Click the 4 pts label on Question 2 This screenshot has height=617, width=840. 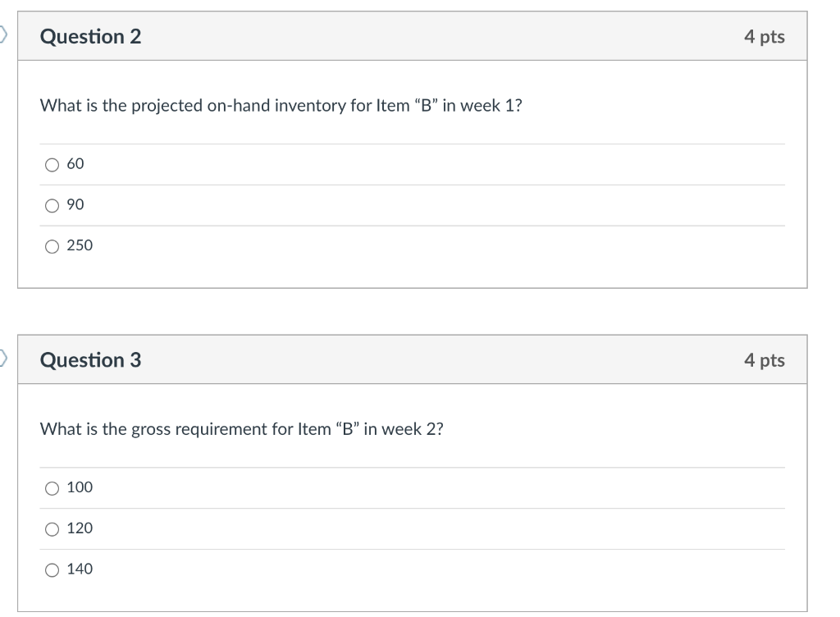[x=764, y=37]
